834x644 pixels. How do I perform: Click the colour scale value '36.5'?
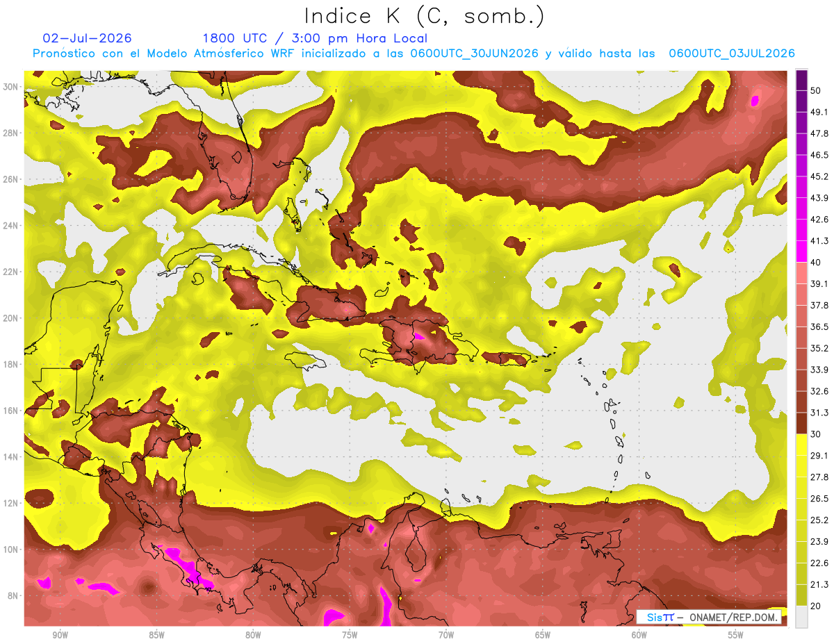coord(819,327)
